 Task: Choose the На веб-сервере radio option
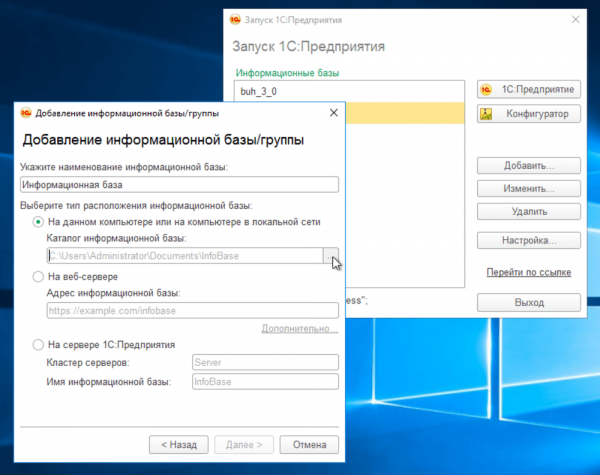pos(38,275)
